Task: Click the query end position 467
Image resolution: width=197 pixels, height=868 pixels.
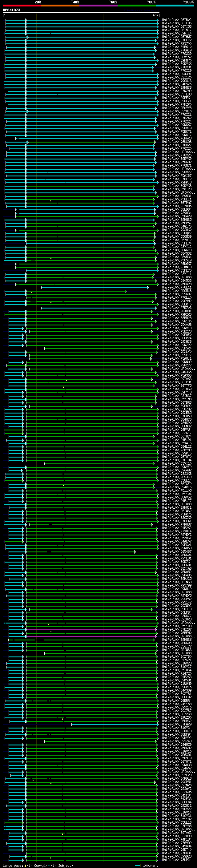Action: pos(155,15)
